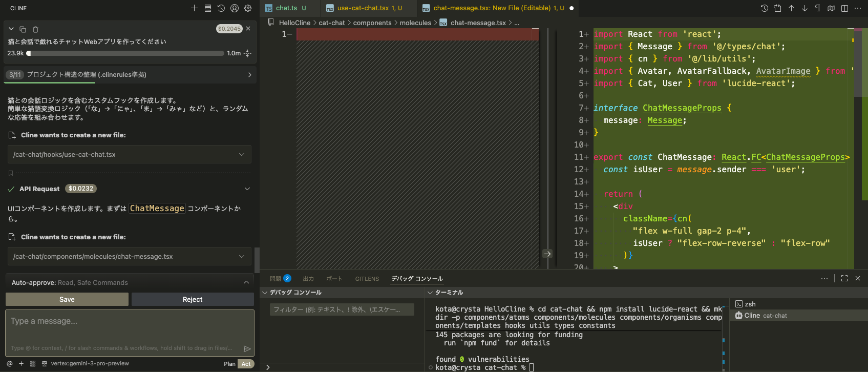Expand the use-cat-chat.tsx file preview
The height and width of the screenshot is (372, 868).
pyautogui.click(x=242, y=155)
